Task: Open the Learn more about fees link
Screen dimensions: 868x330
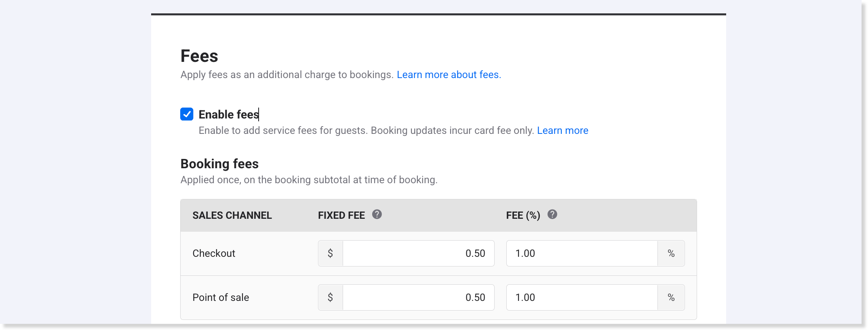Action: click(x=449, y=75)
